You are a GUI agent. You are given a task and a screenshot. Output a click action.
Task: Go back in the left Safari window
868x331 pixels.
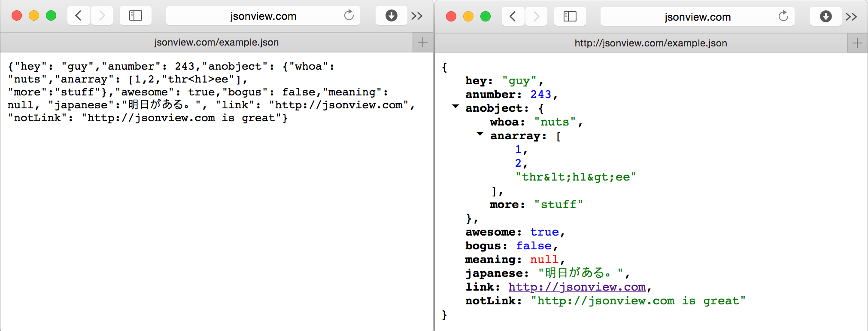click(x=79, y=16)
